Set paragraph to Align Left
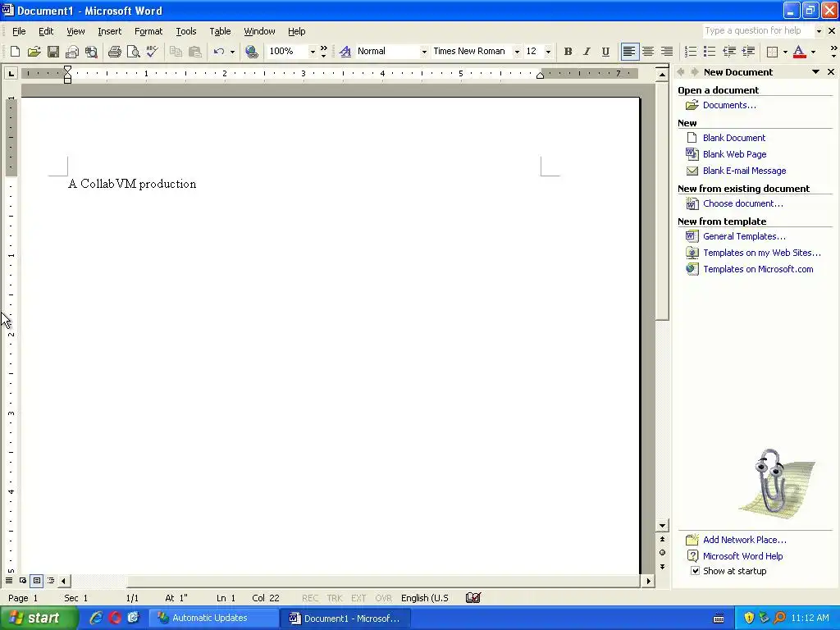840x630 pixels. (x=629, y=52)
